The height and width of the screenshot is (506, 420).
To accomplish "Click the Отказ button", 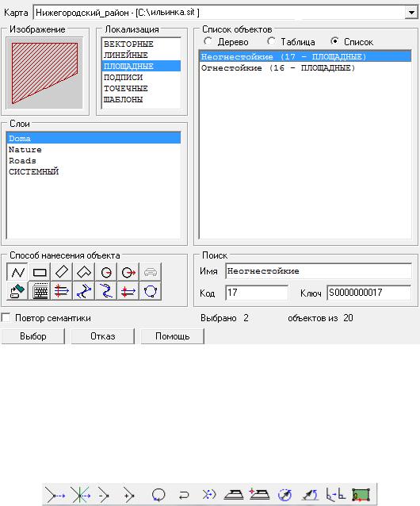I will (102, 336).
